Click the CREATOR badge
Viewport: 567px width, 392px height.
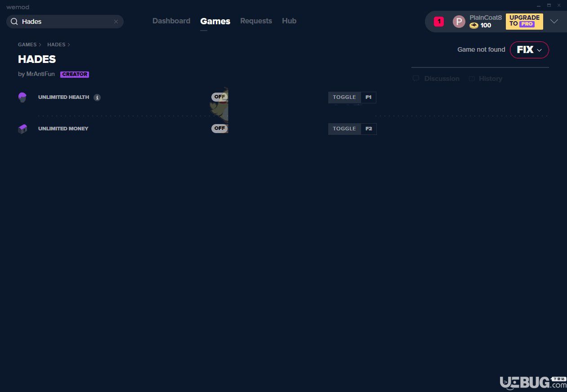pyautogui.click(x=75, y=75)
